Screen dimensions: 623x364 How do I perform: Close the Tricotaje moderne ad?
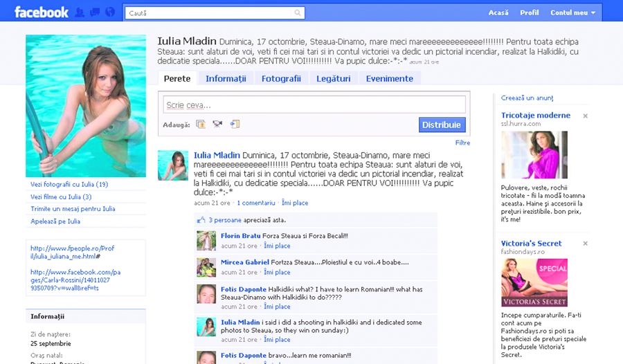tap(586, 116)
